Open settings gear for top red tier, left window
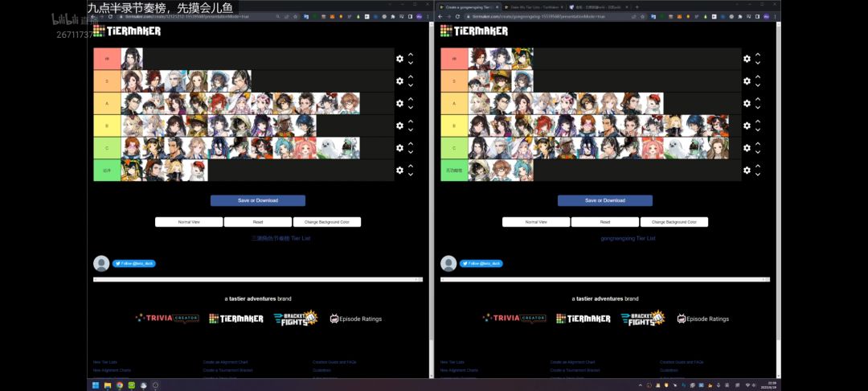Image resolution: width=868 pixels, height=391 pixels. (399, 59)
